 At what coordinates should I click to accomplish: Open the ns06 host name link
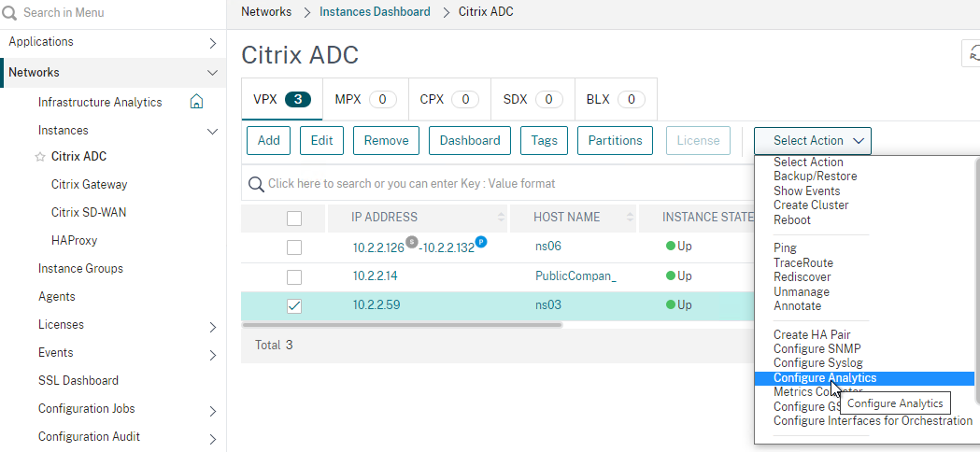click(x=548, y=247)
